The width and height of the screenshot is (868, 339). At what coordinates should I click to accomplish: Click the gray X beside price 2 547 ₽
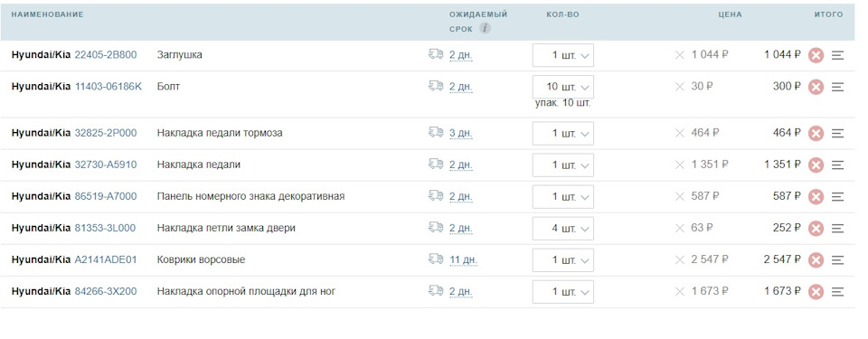680,259
